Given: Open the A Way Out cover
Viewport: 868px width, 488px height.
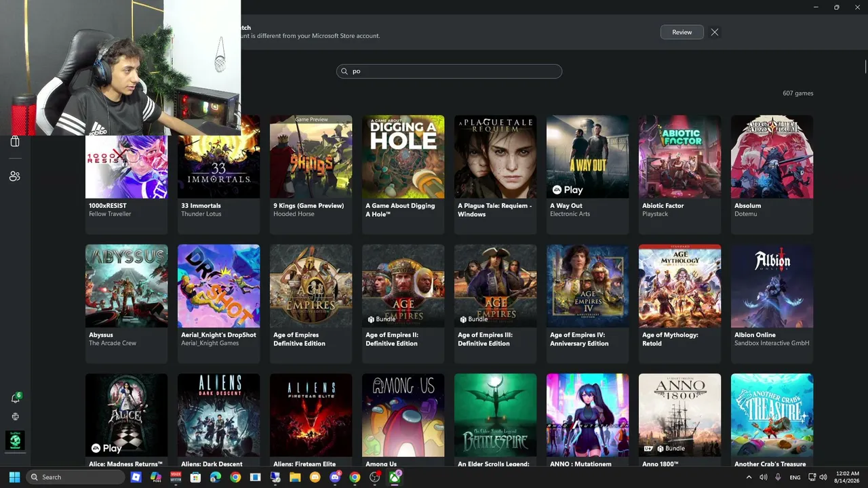Looking at the screenshot, I should pos(587,157).
